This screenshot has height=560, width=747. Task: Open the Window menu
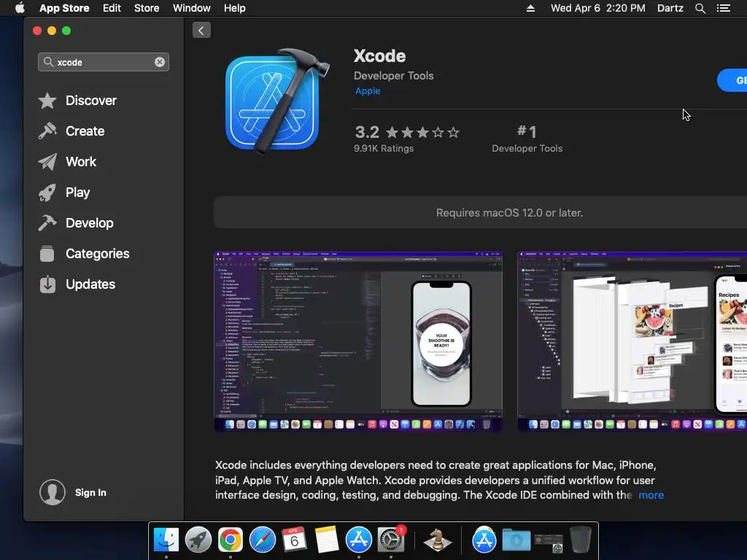point(192,8)
